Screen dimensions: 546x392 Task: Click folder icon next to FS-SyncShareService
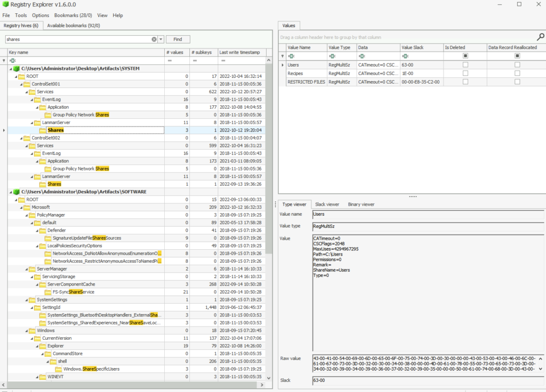coord(48,292)
